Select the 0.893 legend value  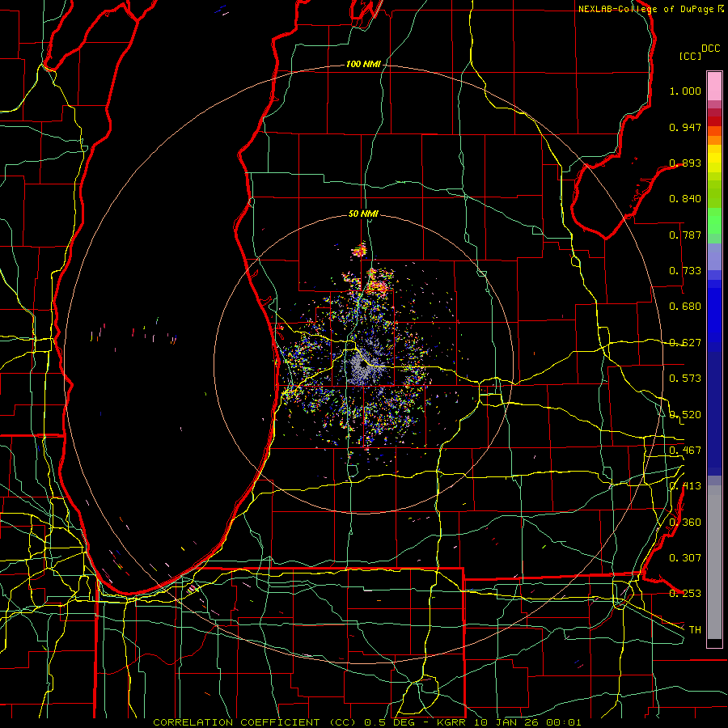[x=685, y=163]
